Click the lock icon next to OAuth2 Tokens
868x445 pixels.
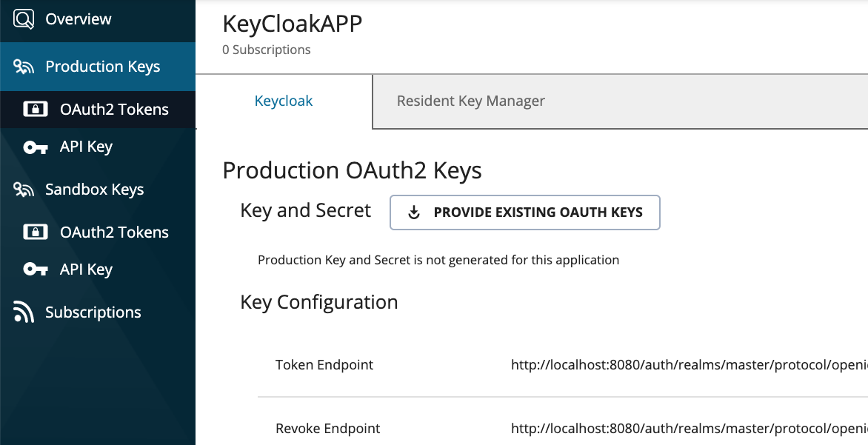coord(37,109)
